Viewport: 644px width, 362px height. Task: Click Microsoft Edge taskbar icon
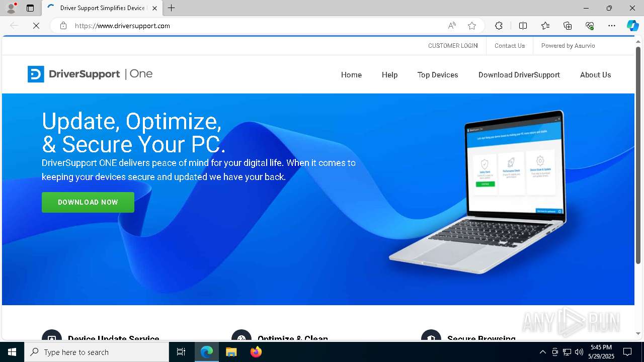(207, 352)
